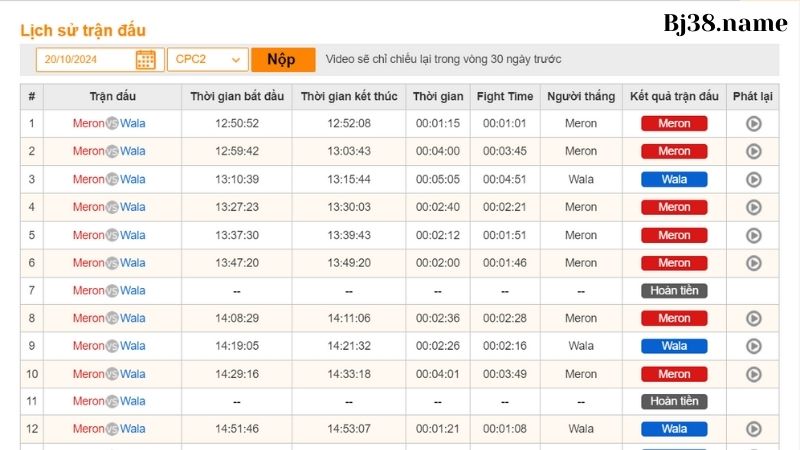Expand the CPC2 arena dropdown
800x450 pixels.
[x=208, y=60]
